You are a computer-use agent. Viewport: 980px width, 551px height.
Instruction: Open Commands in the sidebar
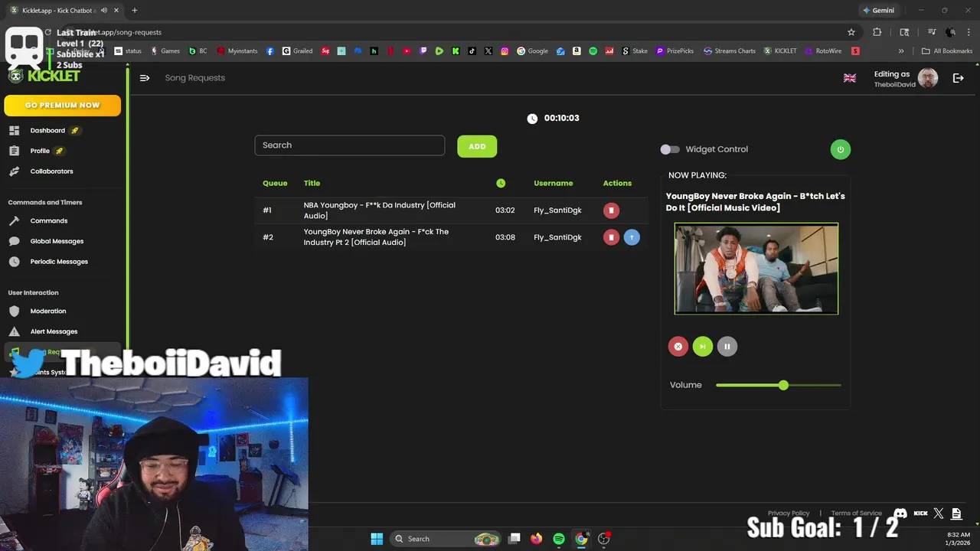tap(48, 221)
